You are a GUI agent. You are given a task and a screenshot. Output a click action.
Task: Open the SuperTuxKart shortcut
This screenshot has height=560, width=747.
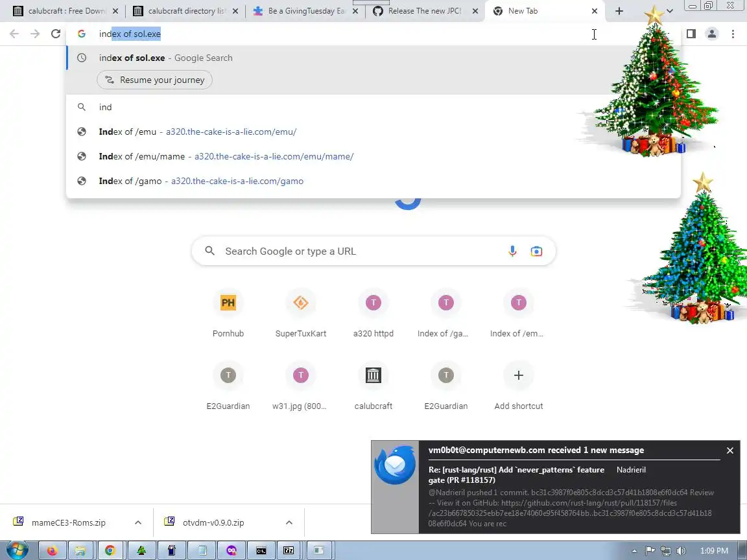(x=301, y=312)
